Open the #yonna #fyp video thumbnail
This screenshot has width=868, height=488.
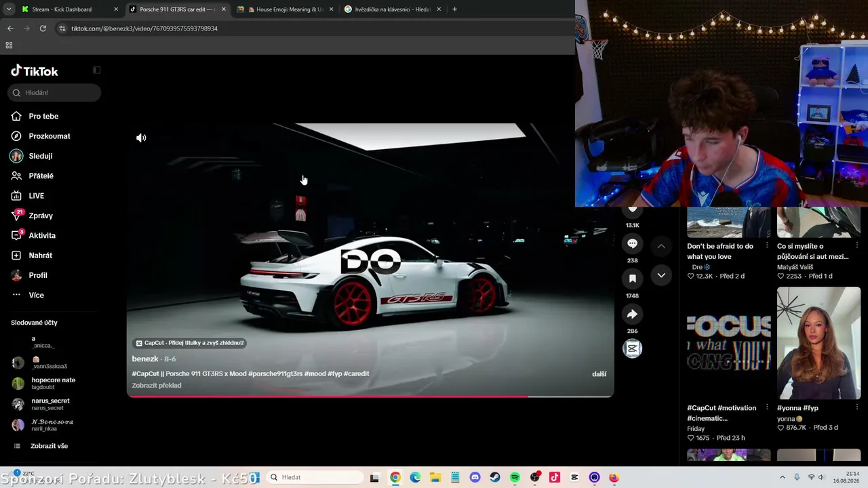click(818, 343)
